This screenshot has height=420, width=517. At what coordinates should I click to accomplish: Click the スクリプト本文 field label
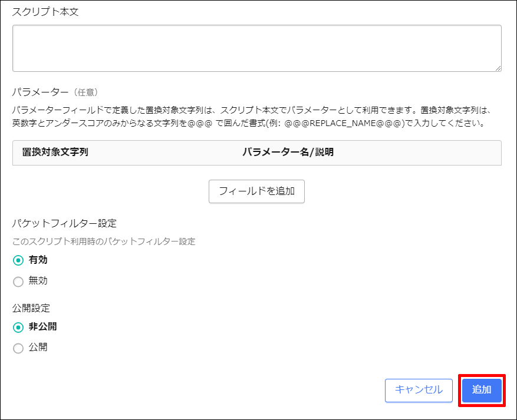pyautogui.click(x=45, y=12)
